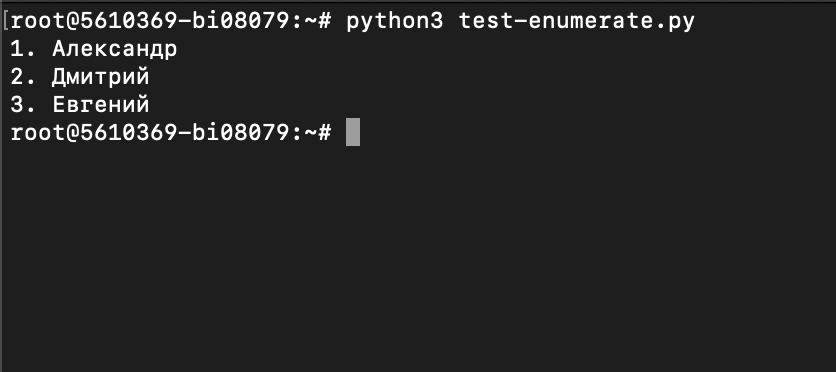Click the # symbol before the cursor
836x372 pixels.
(324, 133)
